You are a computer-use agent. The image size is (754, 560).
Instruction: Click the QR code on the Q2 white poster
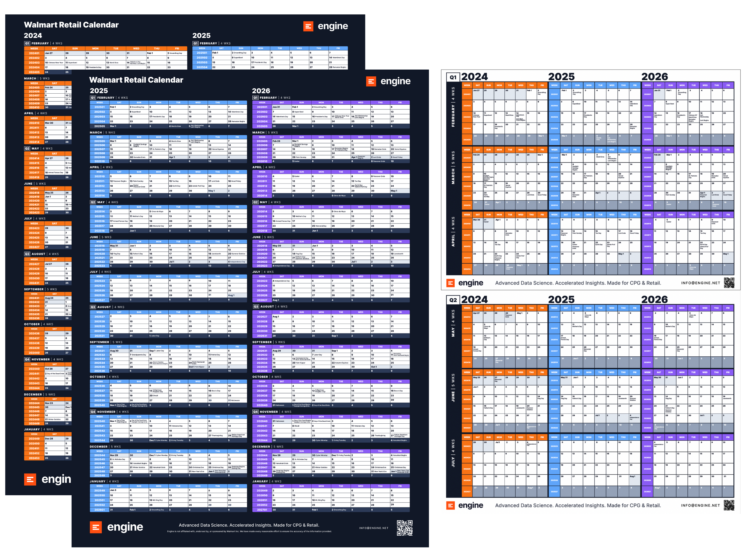[729, 505]
